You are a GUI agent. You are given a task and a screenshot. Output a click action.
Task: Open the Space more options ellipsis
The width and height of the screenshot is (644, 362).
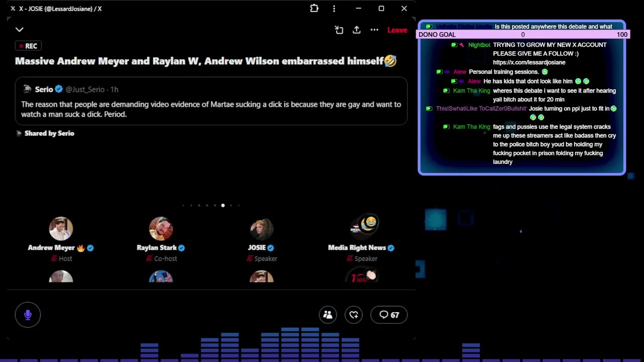[x=374, y=30]
